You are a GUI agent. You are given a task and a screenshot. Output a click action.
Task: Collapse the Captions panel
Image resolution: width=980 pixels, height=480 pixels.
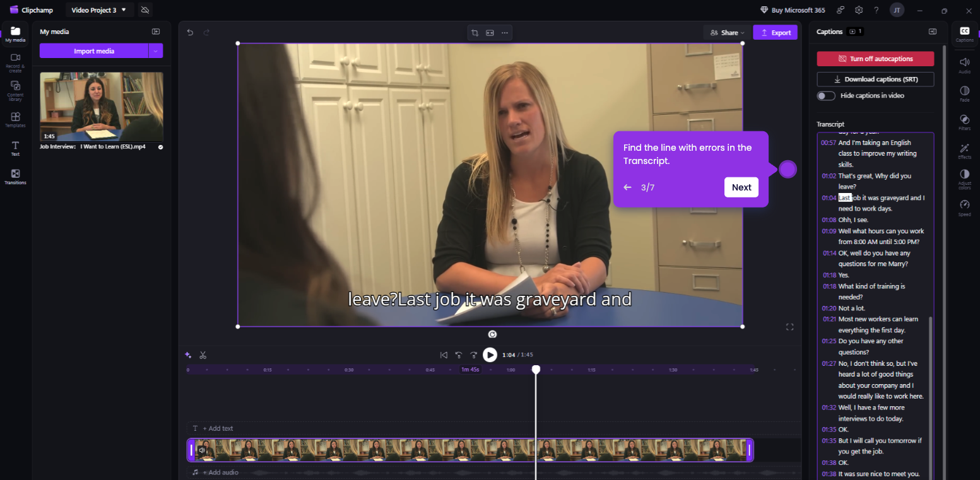click(x=932, y=32)
